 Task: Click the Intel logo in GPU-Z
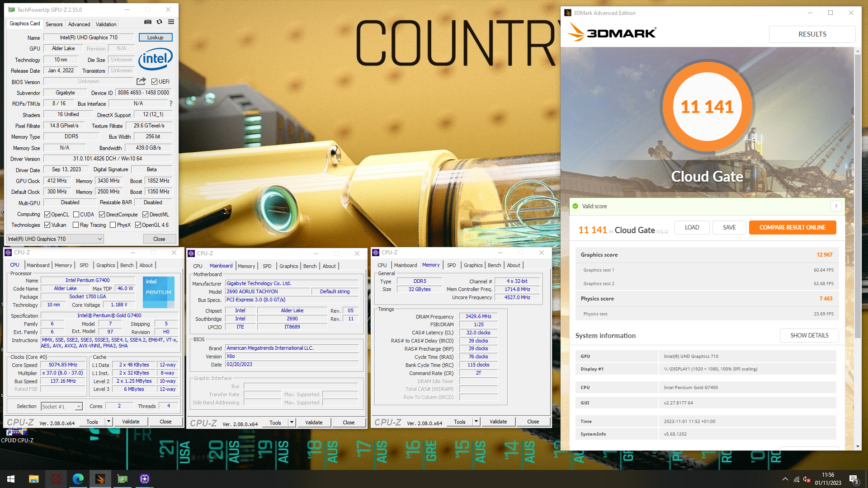pyautogui.click(x=156, y=59)
